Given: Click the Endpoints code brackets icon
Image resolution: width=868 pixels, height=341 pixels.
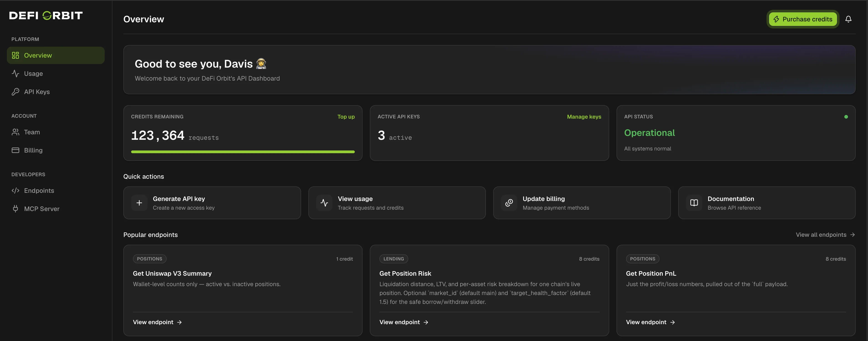Looking at the screenshot, I should click(15, 191).
